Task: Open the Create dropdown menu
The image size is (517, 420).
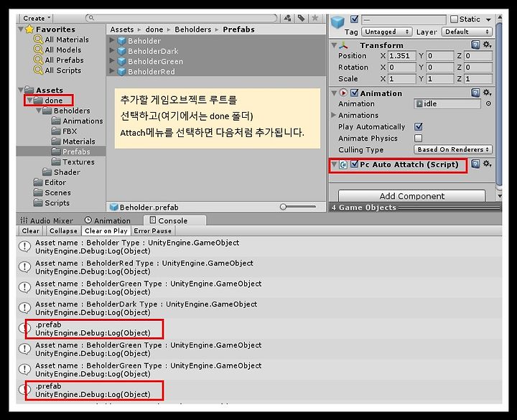Action: tap(37, 18)
